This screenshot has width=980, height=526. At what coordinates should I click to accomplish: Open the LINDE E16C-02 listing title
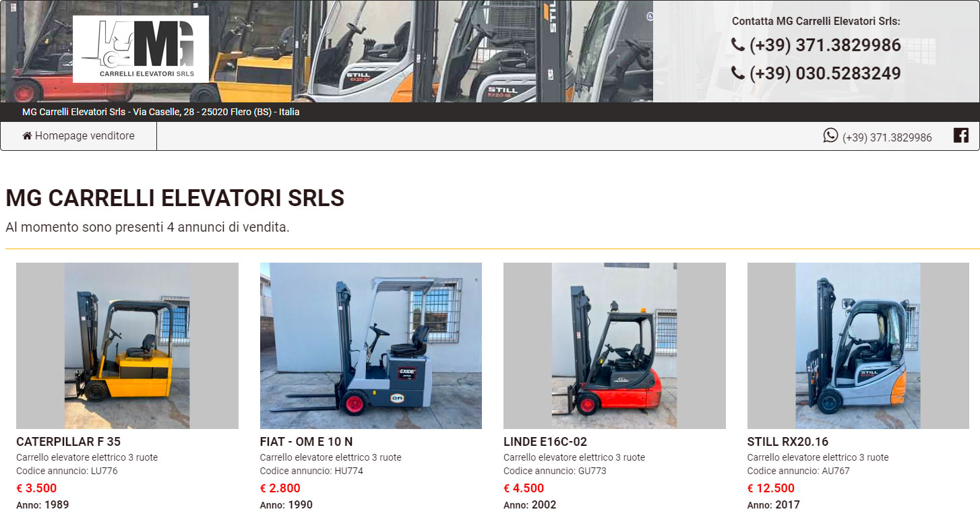pyautogui.click(x=545, y=442)
